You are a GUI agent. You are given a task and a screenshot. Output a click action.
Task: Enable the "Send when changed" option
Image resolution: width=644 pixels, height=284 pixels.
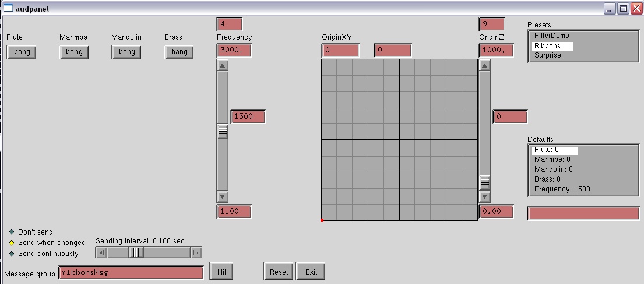12,243
